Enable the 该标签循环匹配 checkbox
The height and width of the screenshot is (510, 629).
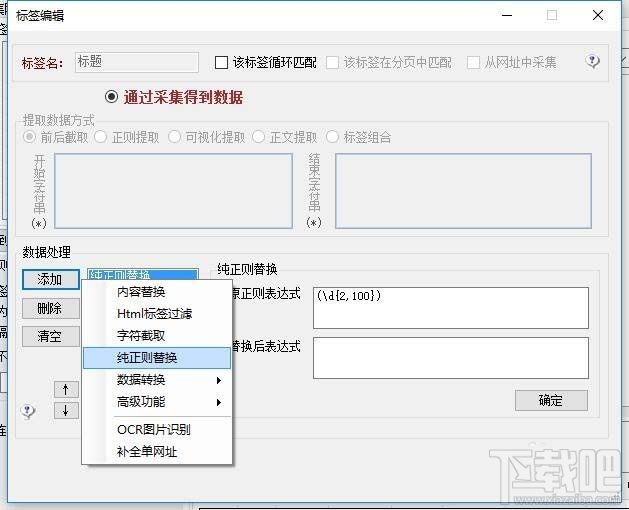point(221,63)
